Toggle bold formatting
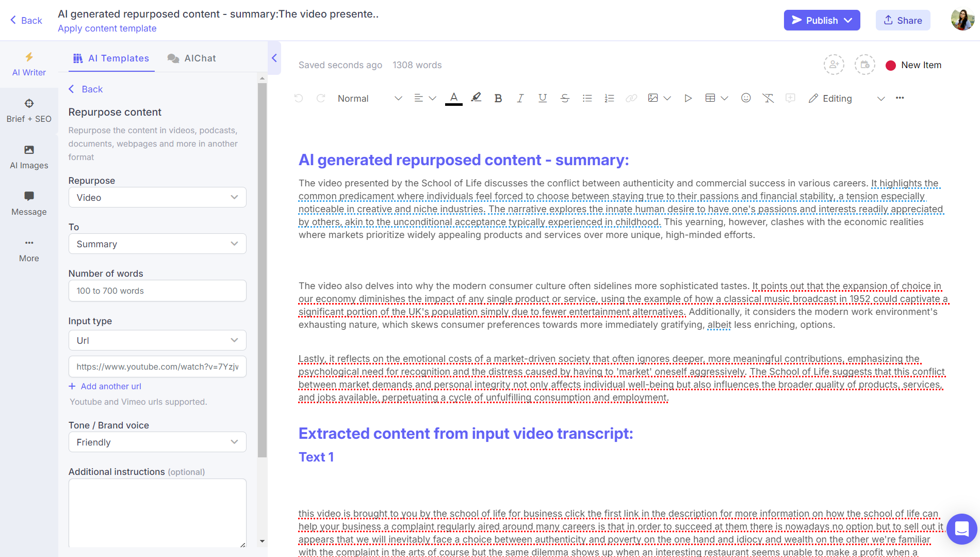980x557 pixels. (x=498, y=98)
